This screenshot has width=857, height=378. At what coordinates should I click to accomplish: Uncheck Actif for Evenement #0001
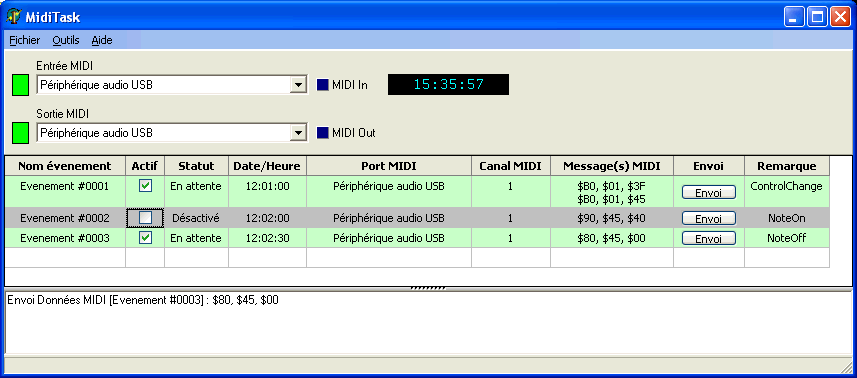click(x=145, y=186)
